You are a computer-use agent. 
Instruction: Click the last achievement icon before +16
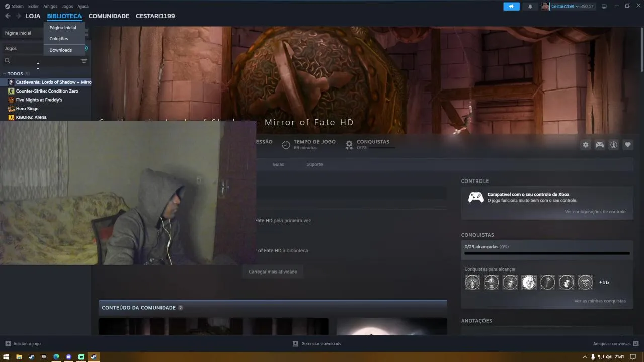(x=585, y=282)
